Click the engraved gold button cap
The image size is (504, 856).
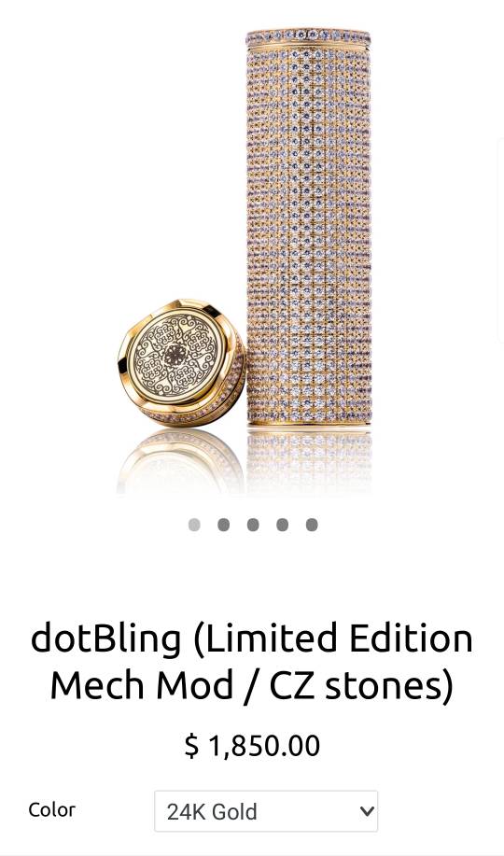coord(181,363)
